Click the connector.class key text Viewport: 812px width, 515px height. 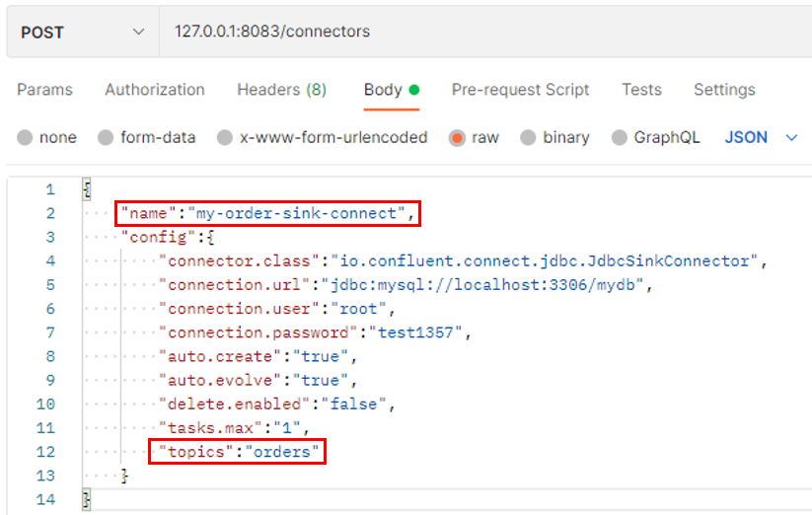[239, 260]
